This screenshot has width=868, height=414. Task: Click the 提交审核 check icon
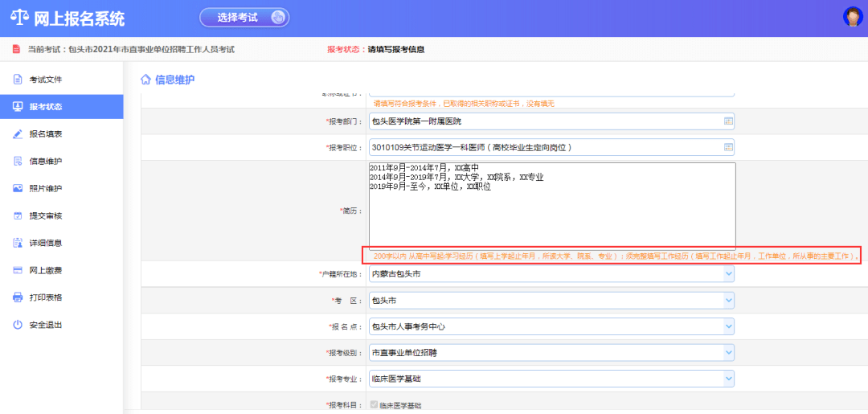click(x=18, y=215)
